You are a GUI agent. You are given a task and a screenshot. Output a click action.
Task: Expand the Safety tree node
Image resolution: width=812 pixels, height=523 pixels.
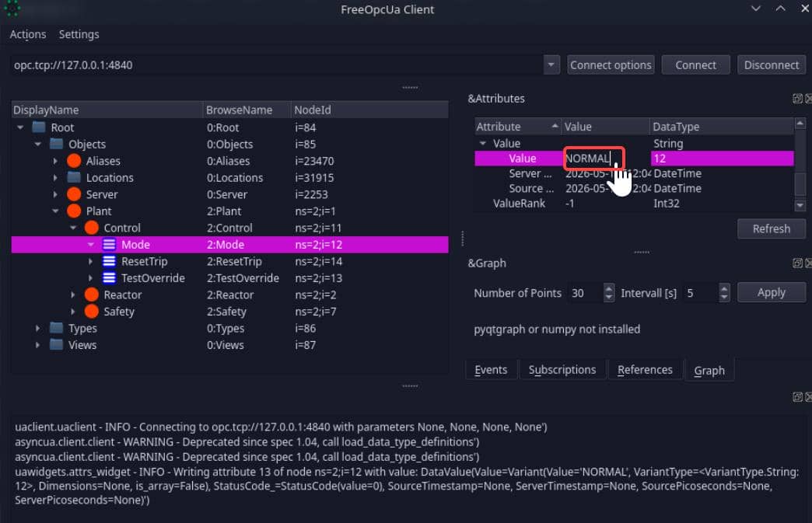pos(73,312)
